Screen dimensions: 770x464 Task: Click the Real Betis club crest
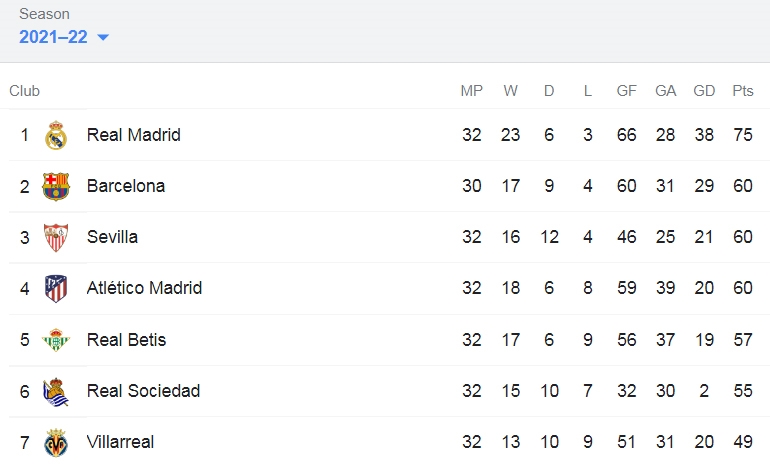click(x=56, y=340)
